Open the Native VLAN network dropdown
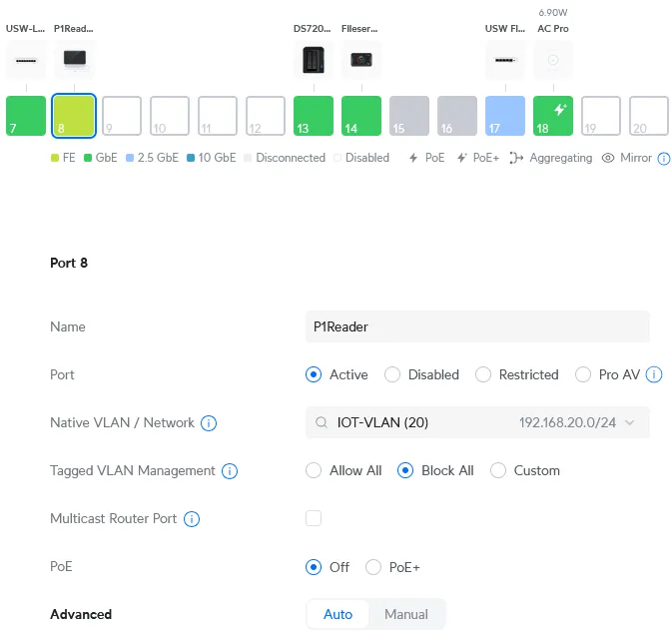The height and width of the screenshot is (633, 672). (477, 423)
